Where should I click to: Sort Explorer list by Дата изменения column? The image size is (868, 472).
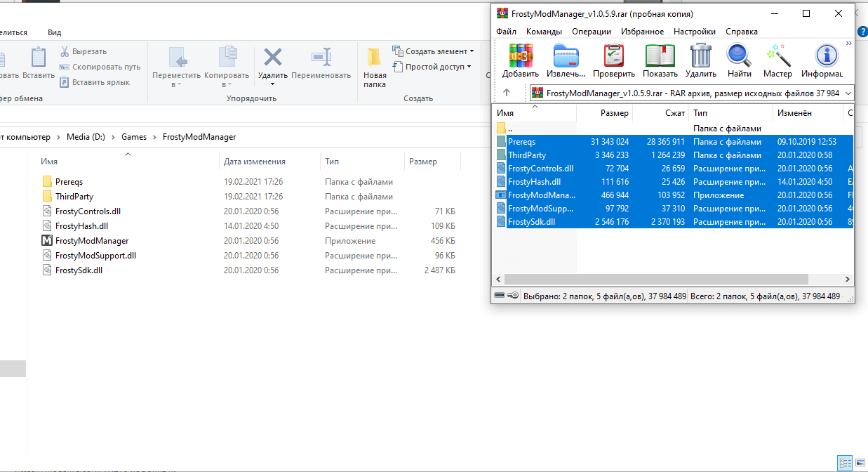point(254,162)
